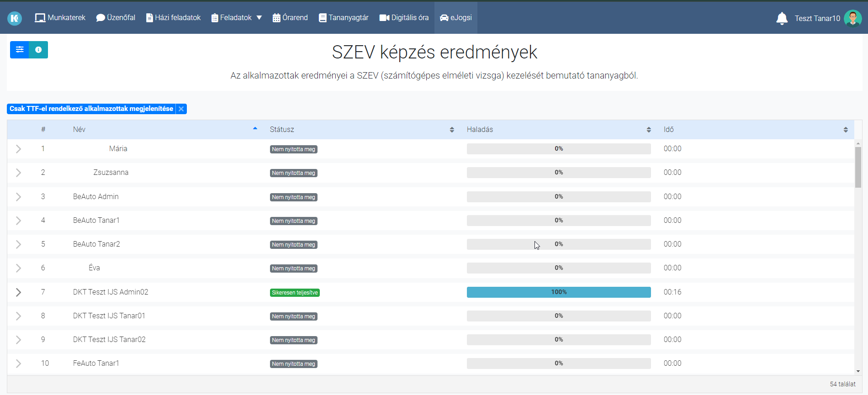
Task: Click Zsuzsanna's Nem nyitotta meg badge
Action: click(x=294, y=173)
